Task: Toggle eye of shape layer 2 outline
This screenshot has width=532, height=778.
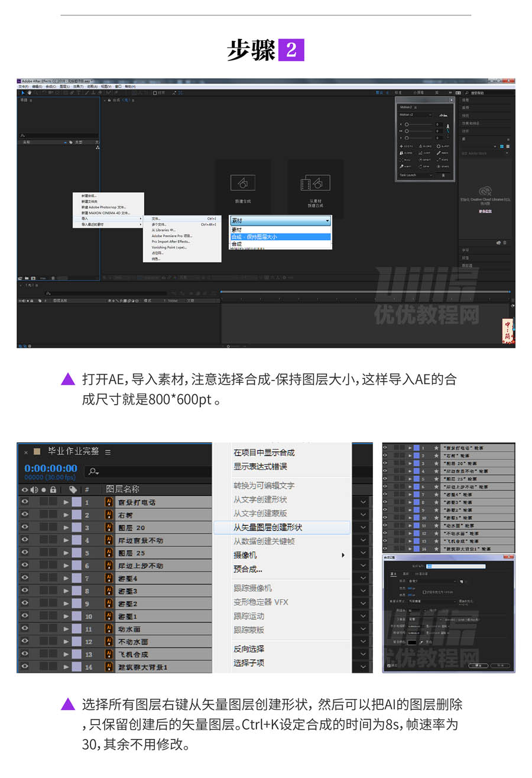Action: click(x=385, y=456)
